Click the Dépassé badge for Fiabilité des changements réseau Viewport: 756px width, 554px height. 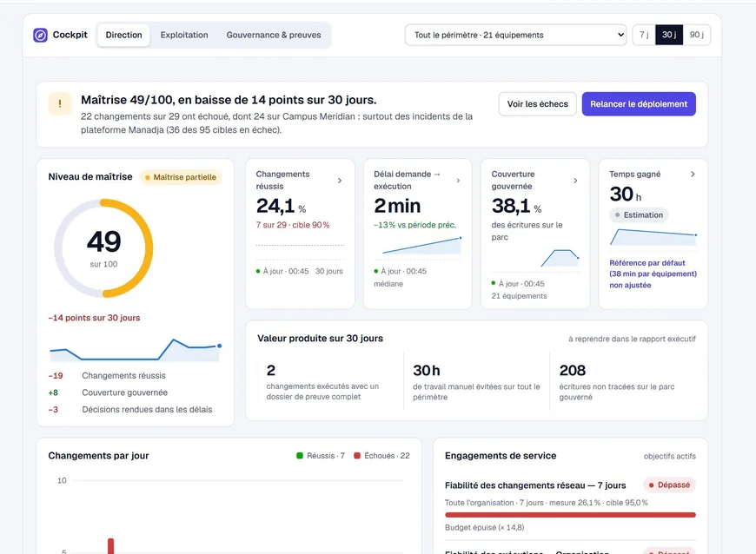669,485
